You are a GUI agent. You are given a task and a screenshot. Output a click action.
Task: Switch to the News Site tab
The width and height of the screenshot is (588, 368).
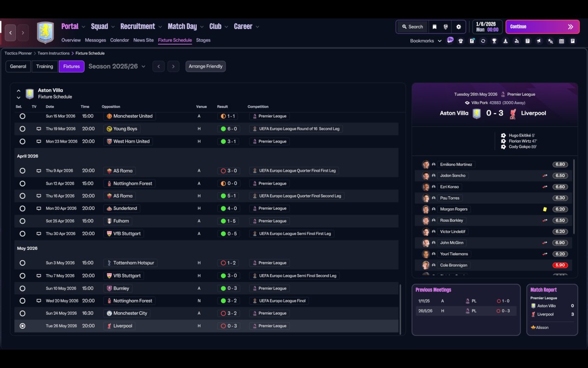143,40
